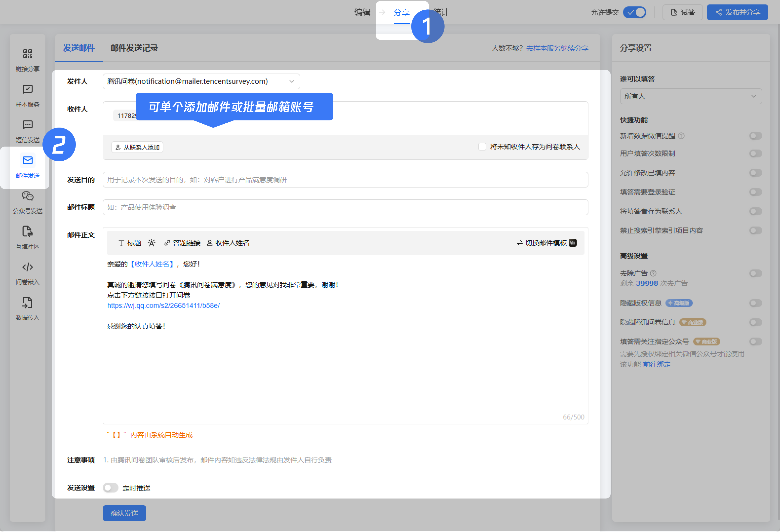Click help icon next to 新增数据微信提醒

681,136
